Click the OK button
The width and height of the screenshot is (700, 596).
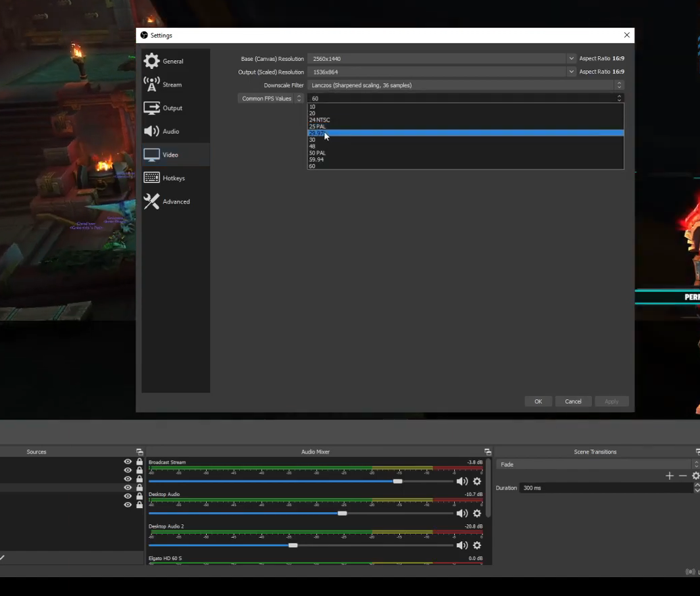pyautogui.click(x=538, y=401)
